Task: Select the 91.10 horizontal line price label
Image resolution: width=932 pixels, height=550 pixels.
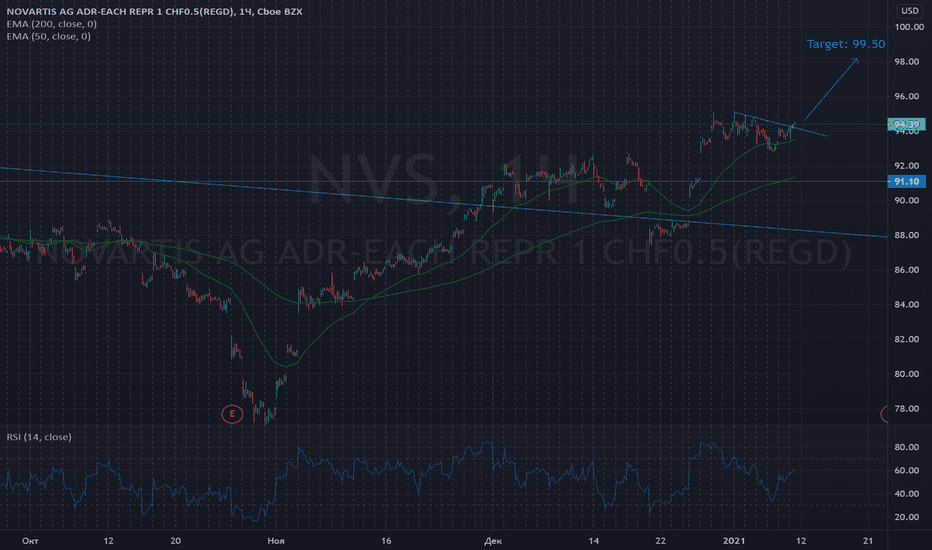Action: click(x=906, y=182)
